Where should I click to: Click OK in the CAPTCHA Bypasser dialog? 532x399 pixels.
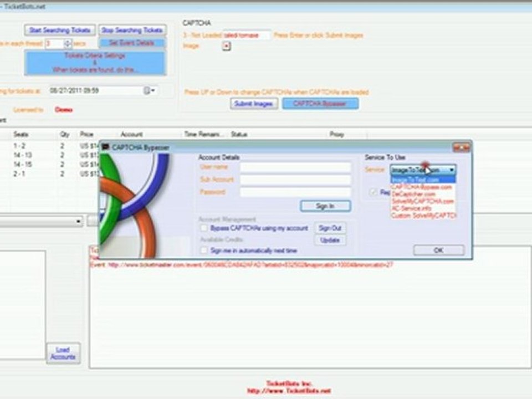click(439, 250)
